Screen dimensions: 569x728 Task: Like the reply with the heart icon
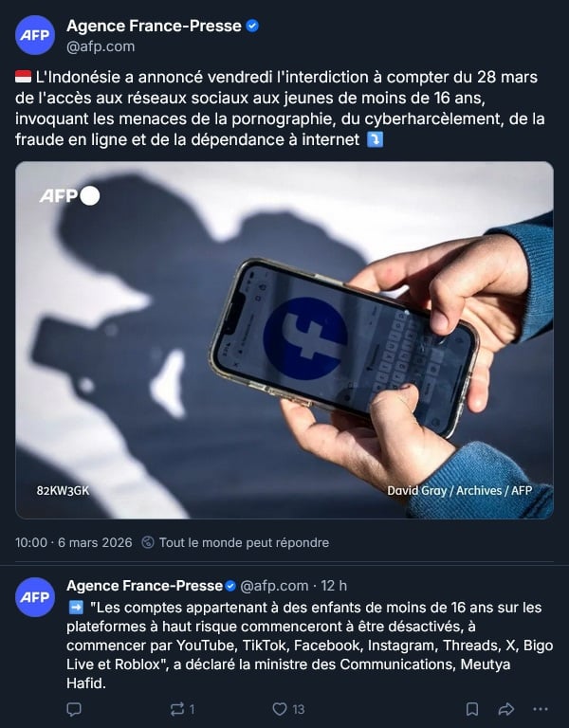pos(279,709)
